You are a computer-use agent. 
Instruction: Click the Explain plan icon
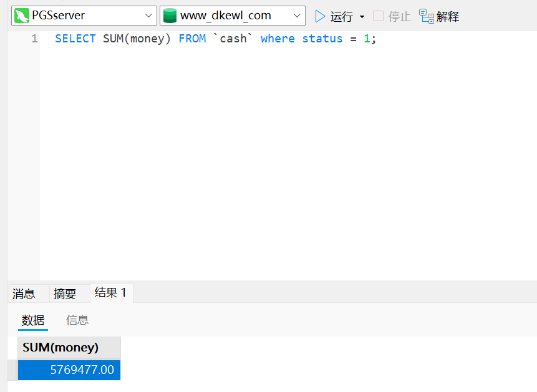427,16
